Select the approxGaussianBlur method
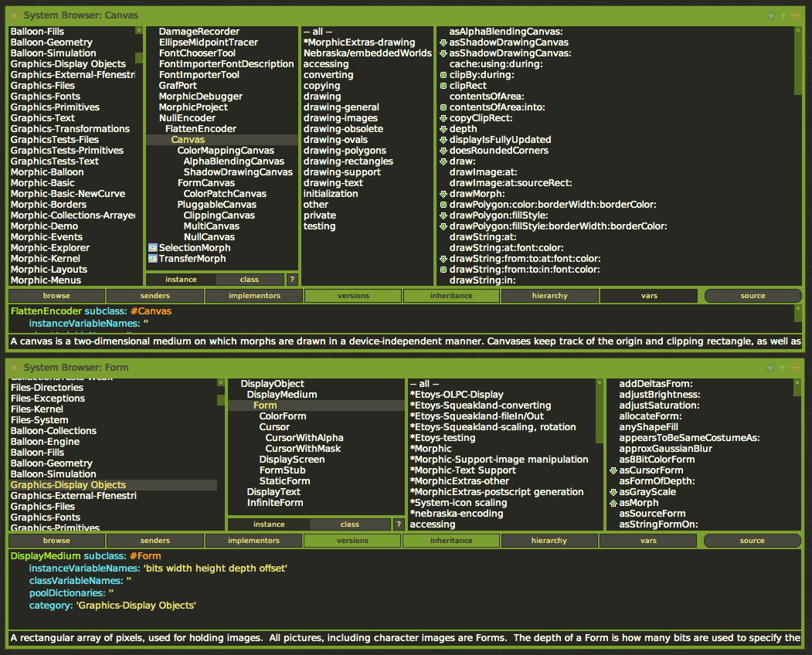Viewport: 812px width, 655px height. pyautogui.click(x=665, y=449)
